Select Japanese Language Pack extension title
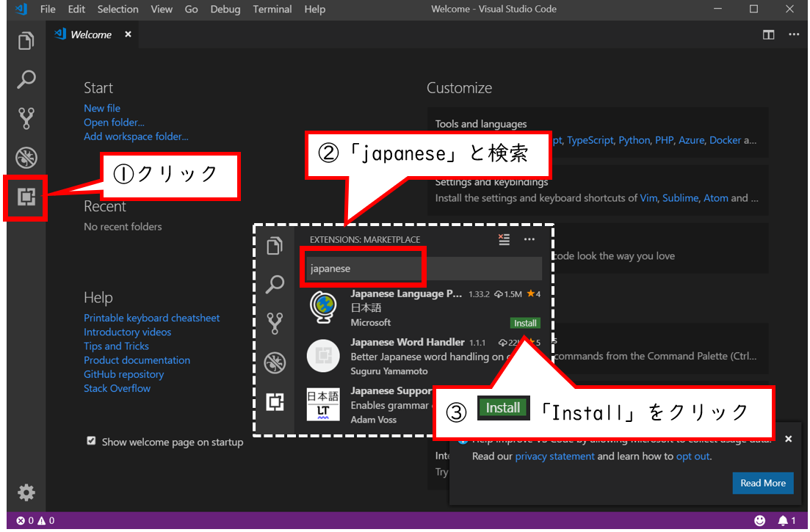810x532 pixels. click(x=406, y=294)
